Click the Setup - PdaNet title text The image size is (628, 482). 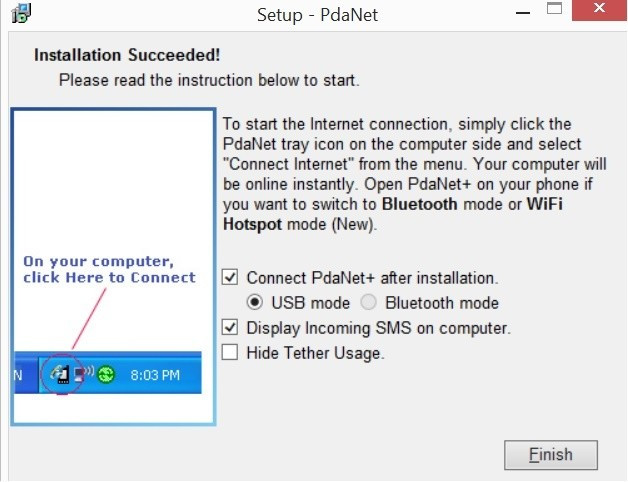tap(317, 15)
